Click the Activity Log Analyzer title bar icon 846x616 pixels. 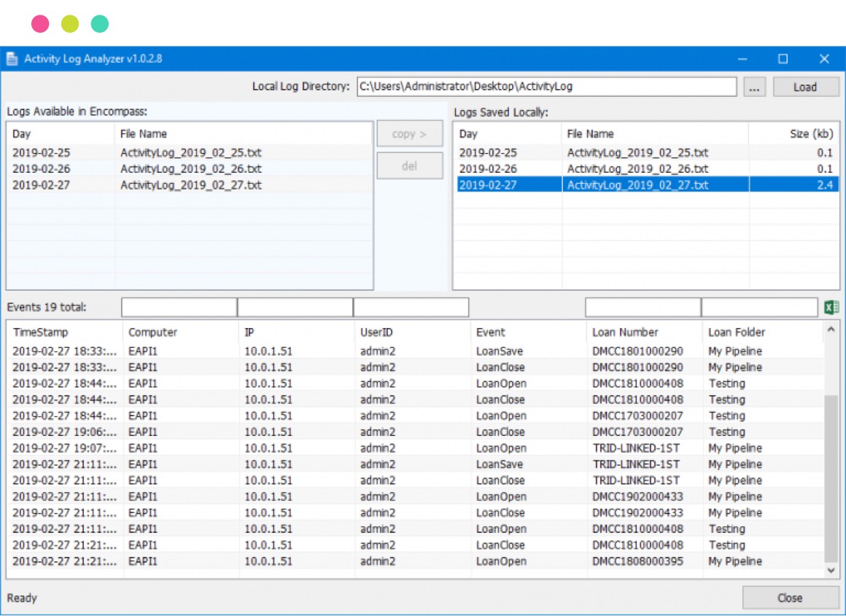coord(12,59)
